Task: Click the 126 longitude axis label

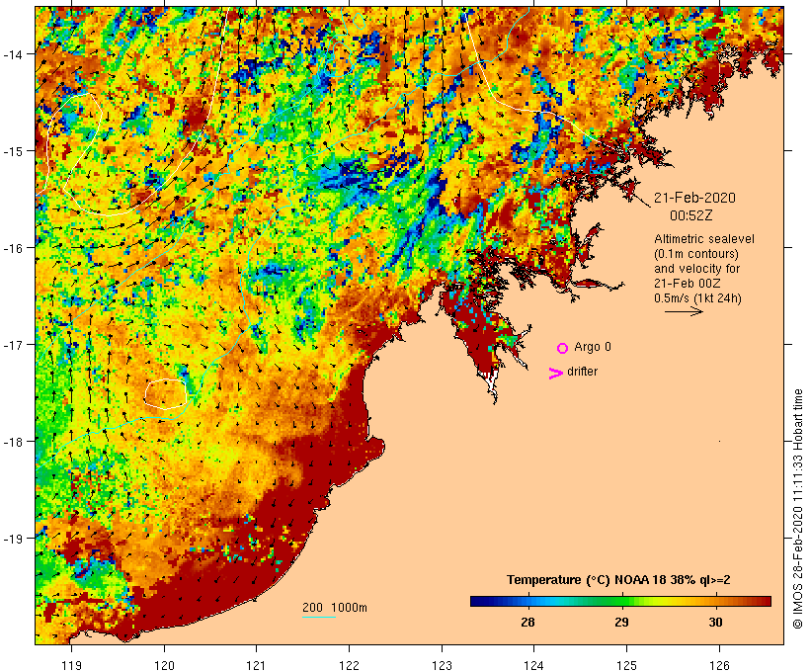Action: tap(719, 665)
